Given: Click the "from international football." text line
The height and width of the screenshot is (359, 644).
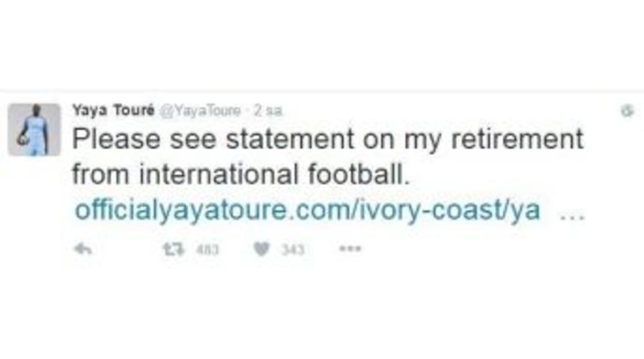Looking at the screenshot, I should tap(242, 175).
